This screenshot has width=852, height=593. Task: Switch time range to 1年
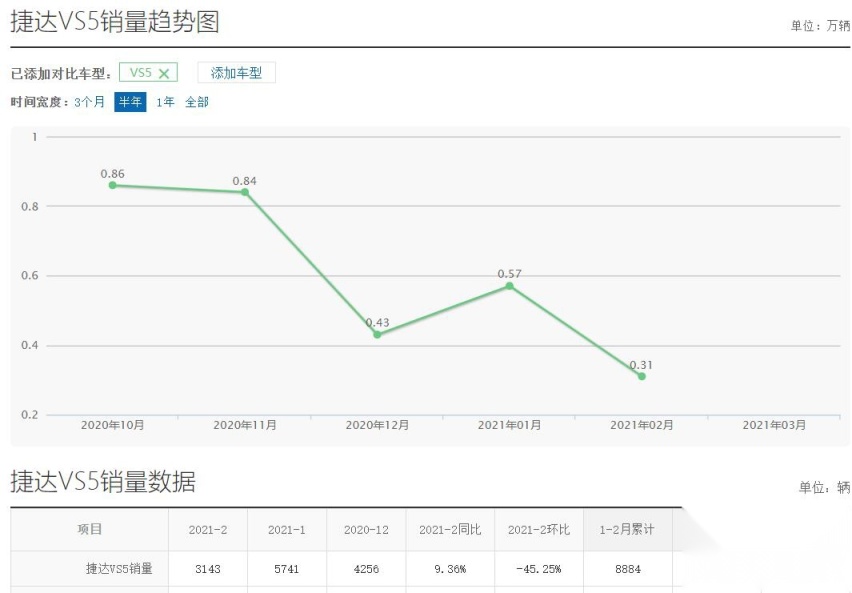point(165,102)
